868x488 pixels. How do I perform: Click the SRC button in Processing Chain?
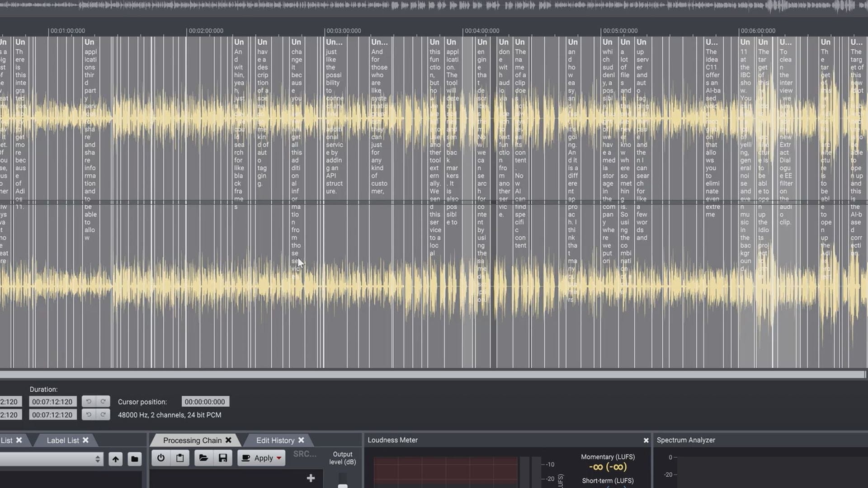(x=305, y=454)
